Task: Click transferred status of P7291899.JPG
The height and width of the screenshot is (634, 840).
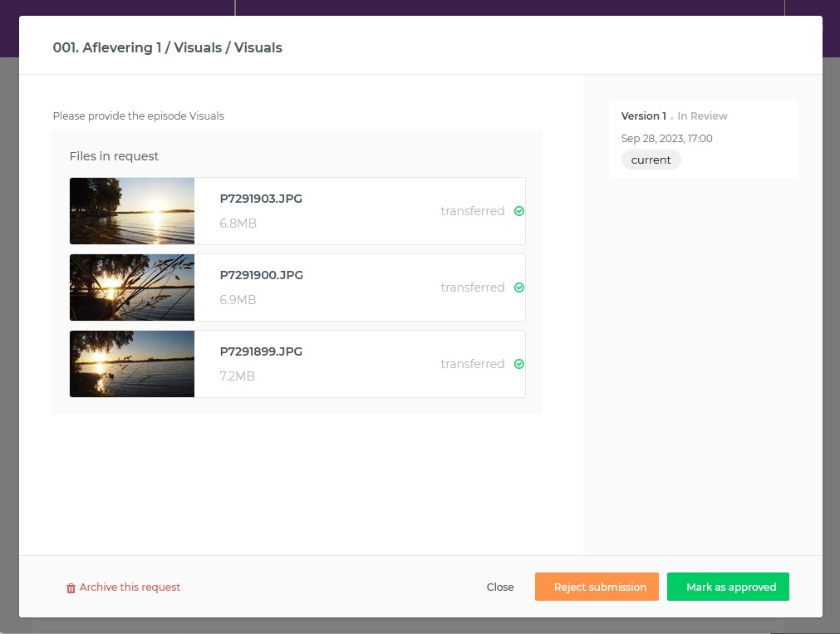Action: (473, 364)
